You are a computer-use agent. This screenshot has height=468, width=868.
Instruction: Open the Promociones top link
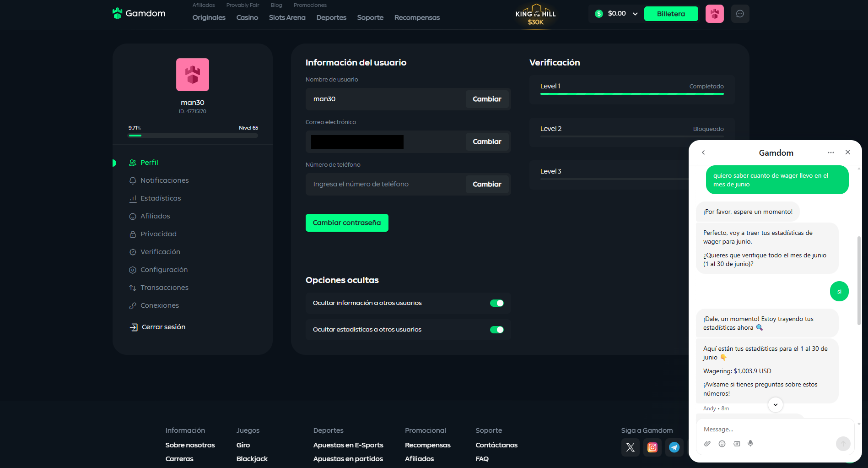[310, 5]
